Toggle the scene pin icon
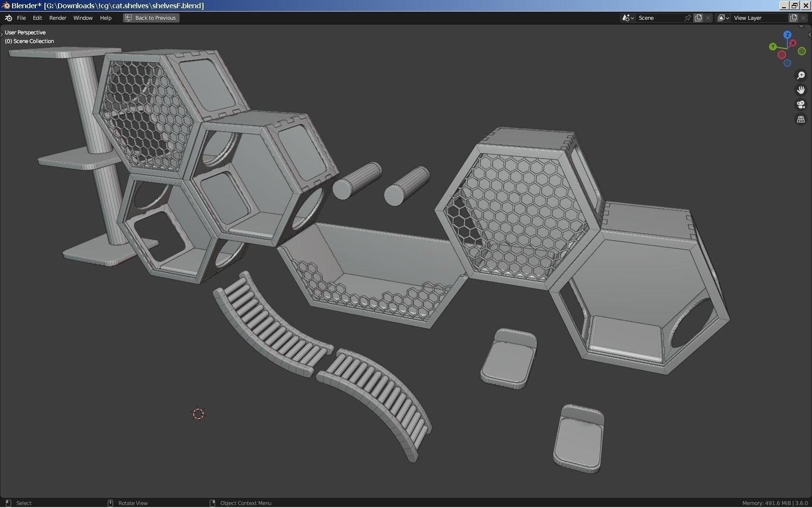This screenshot has height=508, width=812. click(688, 18)
